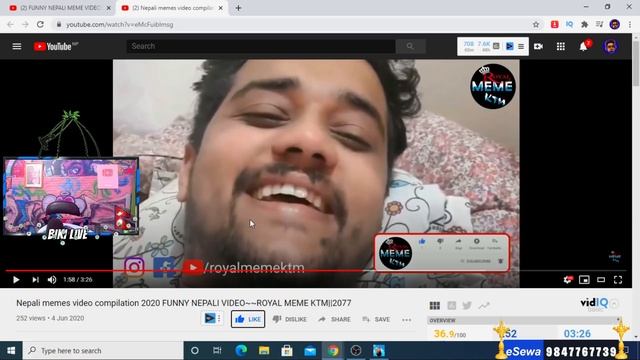Go back in browser history
The height and width of the screenshot is (360, 640).
(11, 24)
